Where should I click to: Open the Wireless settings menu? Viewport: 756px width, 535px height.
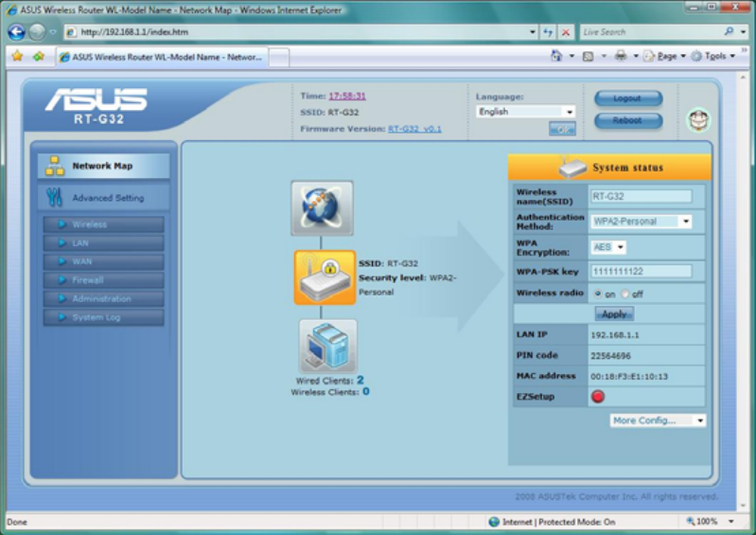point(104,224)
